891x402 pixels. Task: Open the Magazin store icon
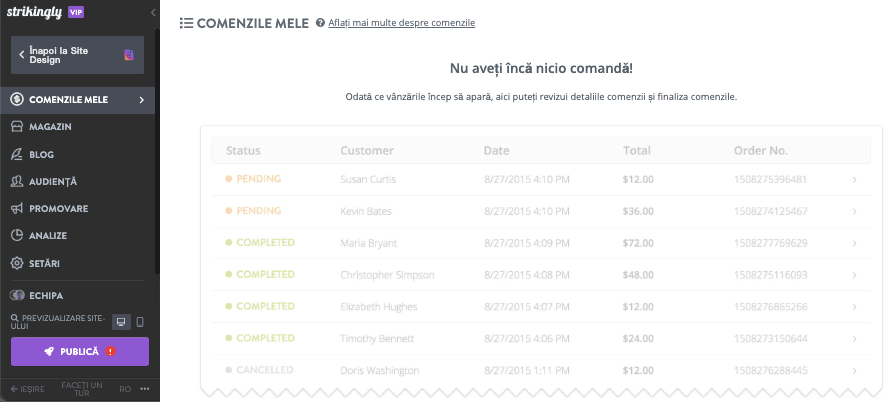click(x=17, y=127)
